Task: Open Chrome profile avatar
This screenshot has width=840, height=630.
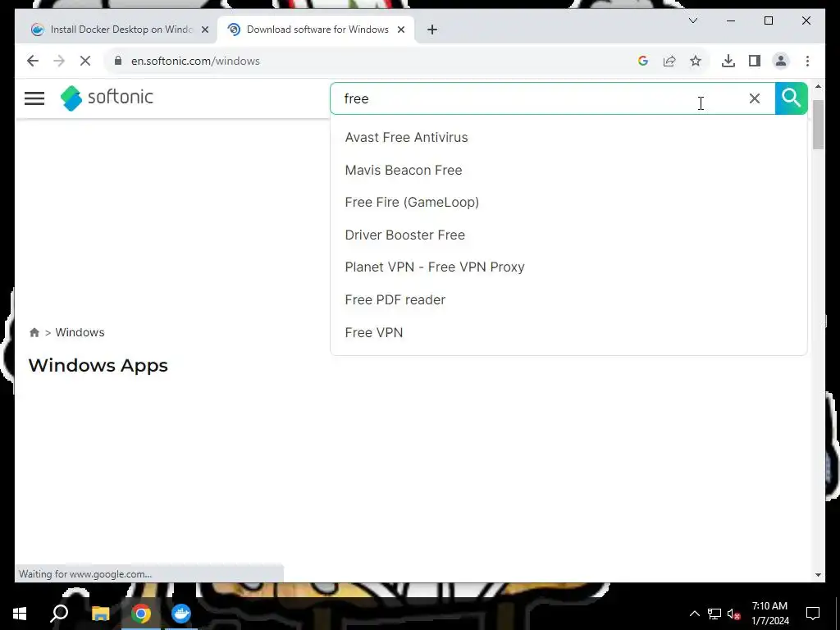Action: coord(781,61)
